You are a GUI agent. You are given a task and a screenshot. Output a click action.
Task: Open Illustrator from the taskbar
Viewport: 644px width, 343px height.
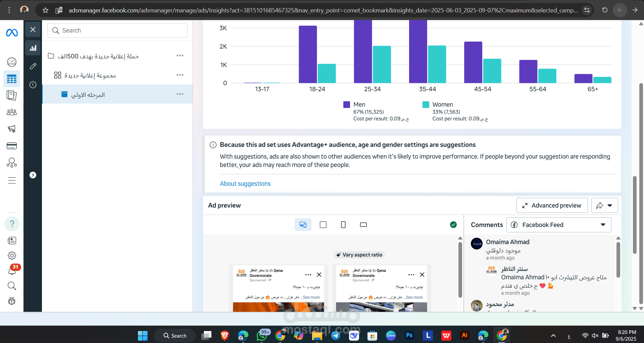tap(464, 335)
